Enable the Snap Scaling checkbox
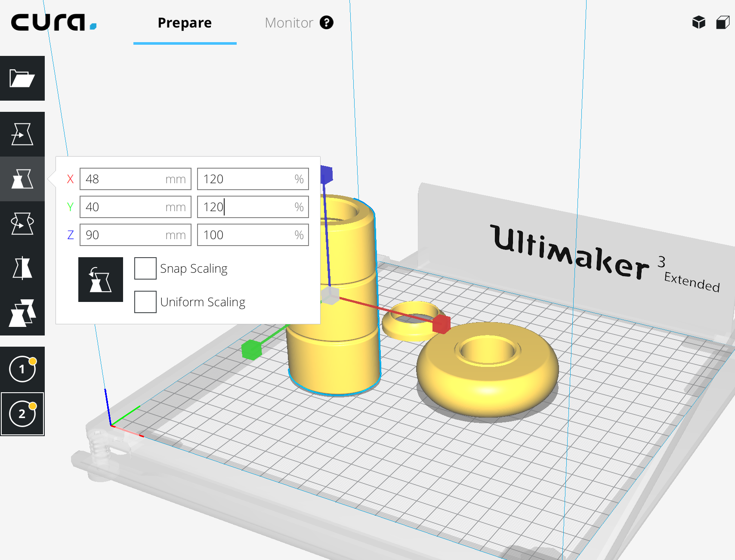Image resolution: width=735 pixels, height=560 pixels. click(145, 268)
